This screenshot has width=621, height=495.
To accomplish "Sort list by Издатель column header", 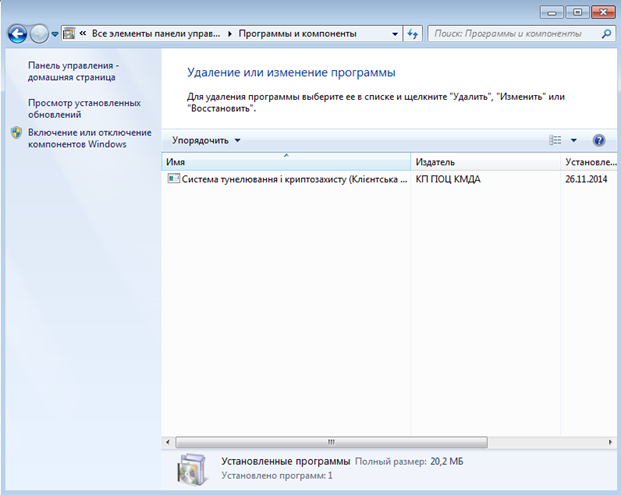I will pyautogui.click(x=485, y=162).
